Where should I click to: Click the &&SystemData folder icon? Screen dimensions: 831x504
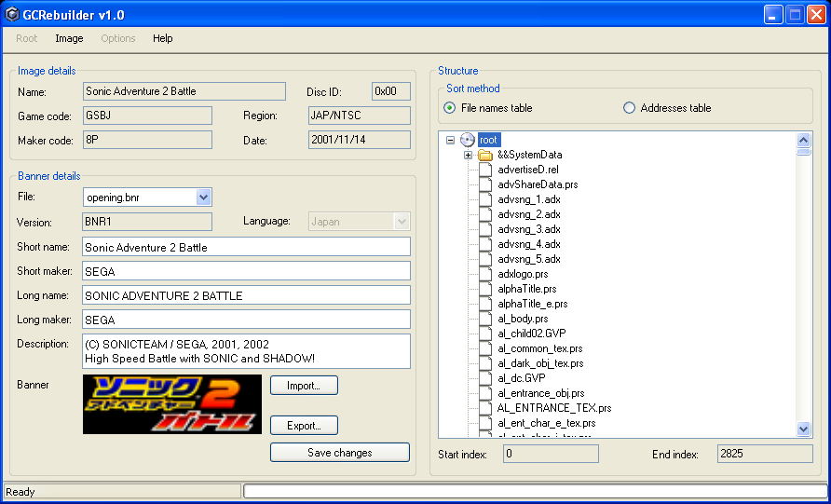pyautogui.click(x=485, y=155)
